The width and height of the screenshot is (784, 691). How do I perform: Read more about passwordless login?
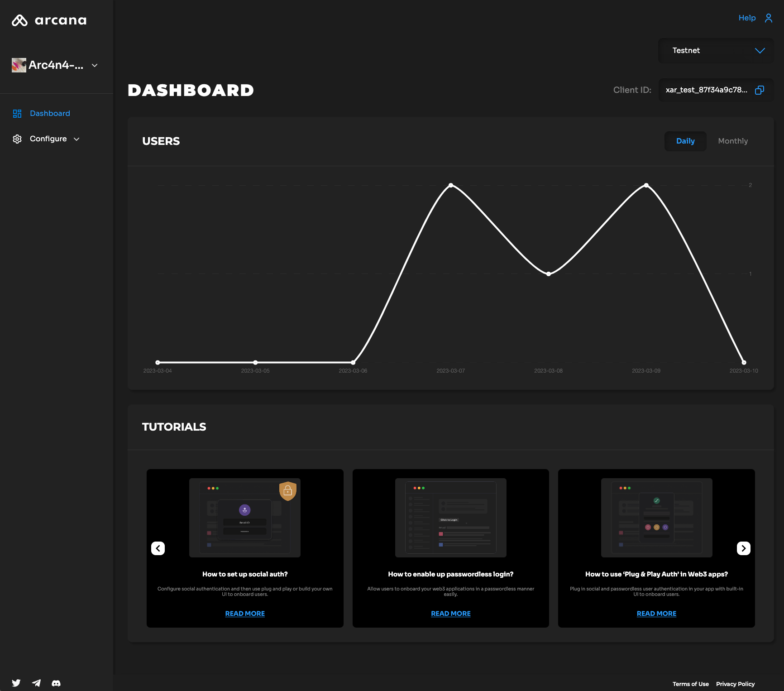point(451,614)
